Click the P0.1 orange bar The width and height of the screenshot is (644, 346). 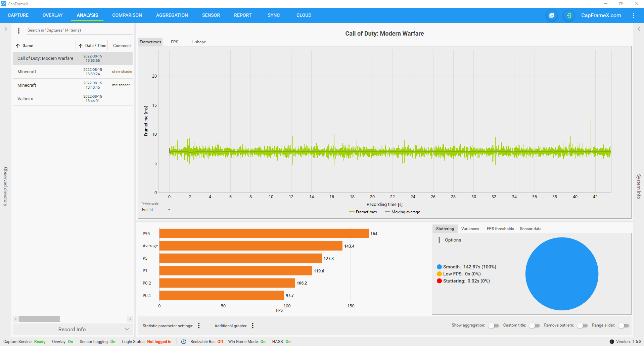pyautogui.click(x=222, y=295)
